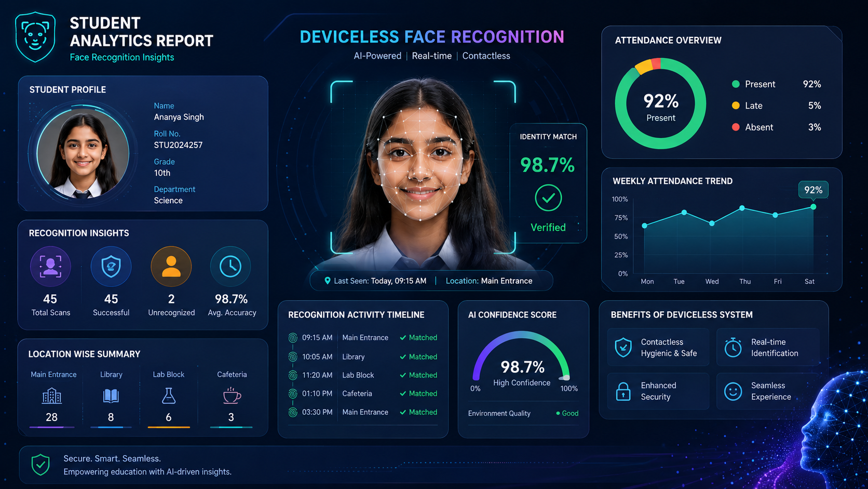Click the face shield logo icon

click(35, 37)
